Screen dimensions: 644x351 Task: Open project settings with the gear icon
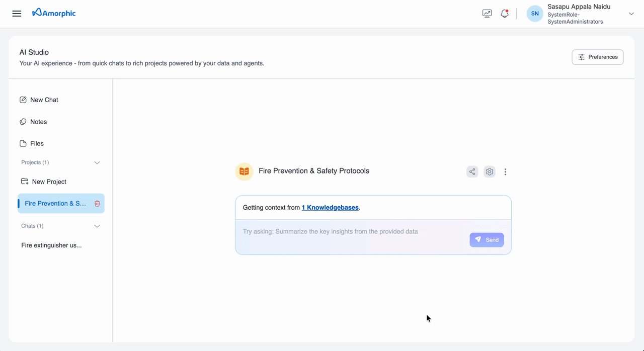pyautogui.click(x=489, y=171)
